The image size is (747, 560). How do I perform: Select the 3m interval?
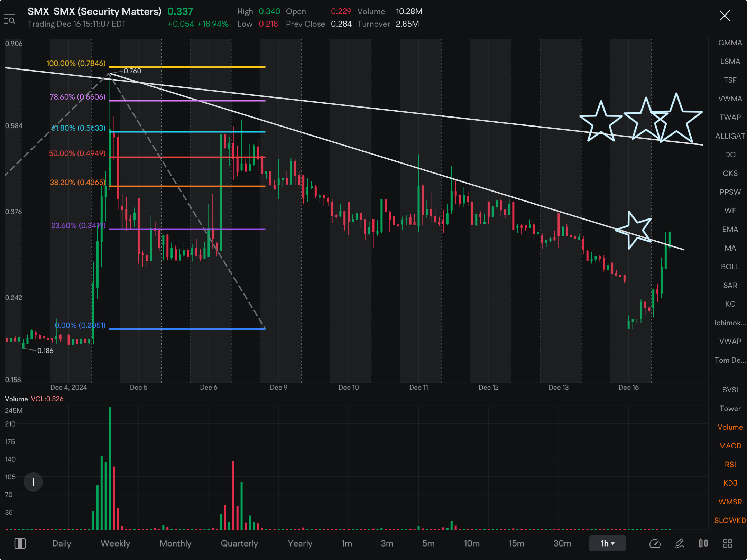(387, 543)
